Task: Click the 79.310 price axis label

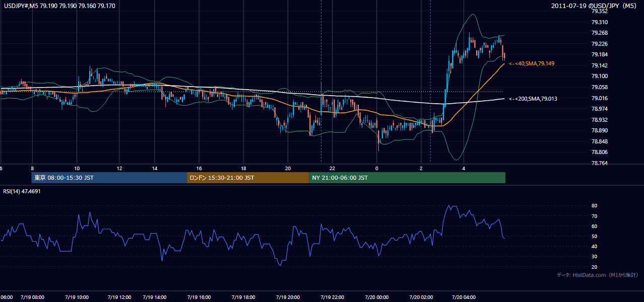Action: (600, 22)
